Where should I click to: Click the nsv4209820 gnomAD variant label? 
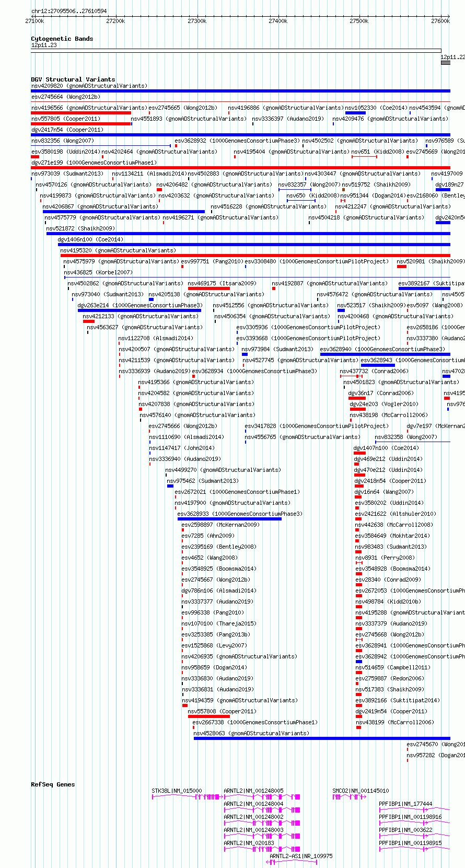(89, 86)
